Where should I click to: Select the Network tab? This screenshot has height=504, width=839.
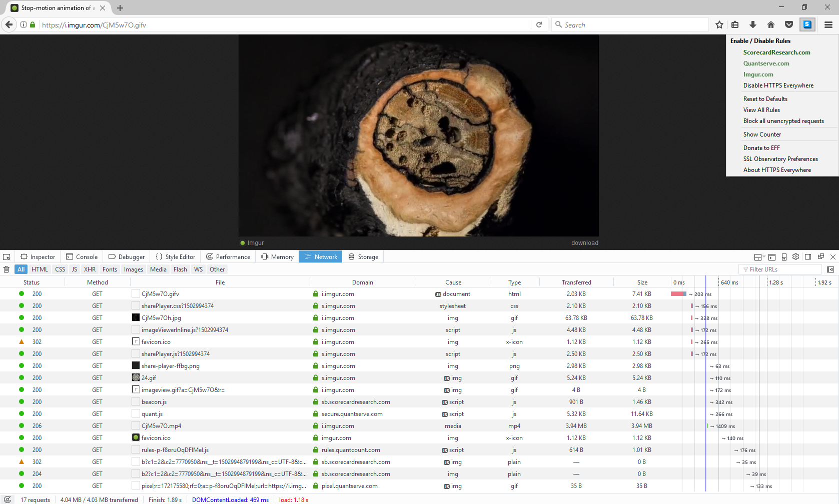point(321,257)
